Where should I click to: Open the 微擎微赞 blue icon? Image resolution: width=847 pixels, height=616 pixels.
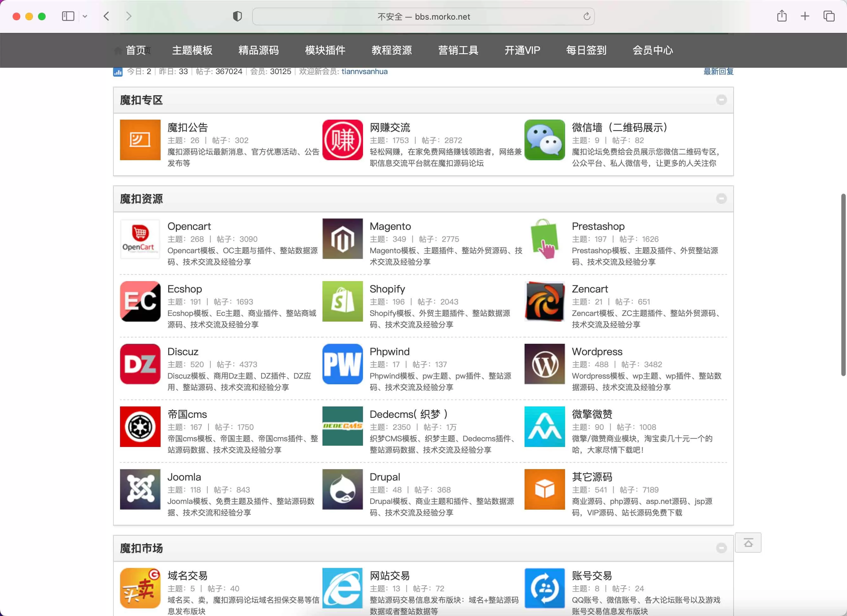[544, 427]
